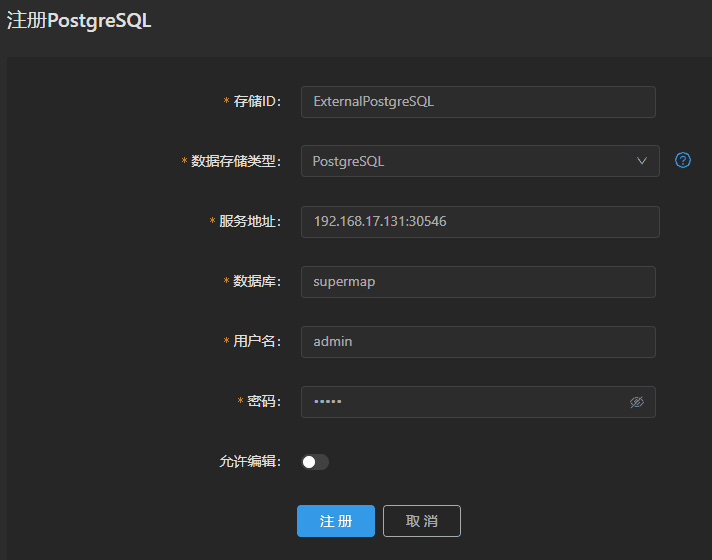The image size is (712, 560).
Task: Click the help icon beside data storage type
Action: (683, 160)
